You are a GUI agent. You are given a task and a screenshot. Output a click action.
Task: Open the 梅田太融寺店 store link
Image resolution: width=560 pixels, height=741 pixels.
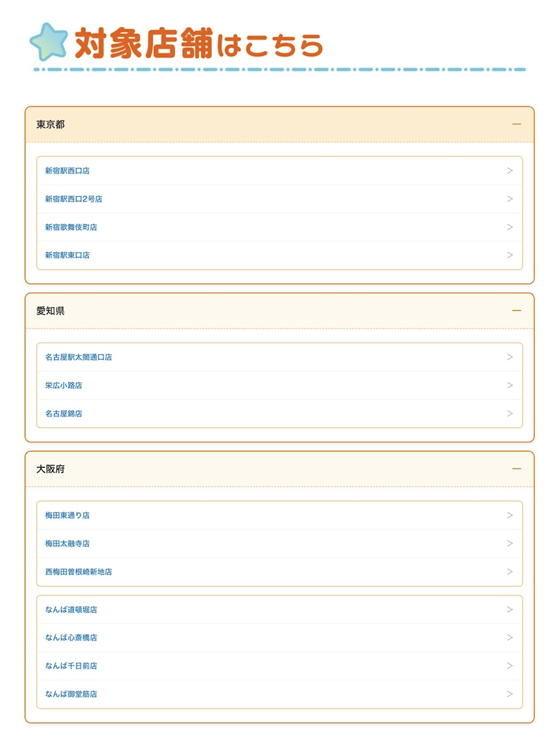[67, 544]
